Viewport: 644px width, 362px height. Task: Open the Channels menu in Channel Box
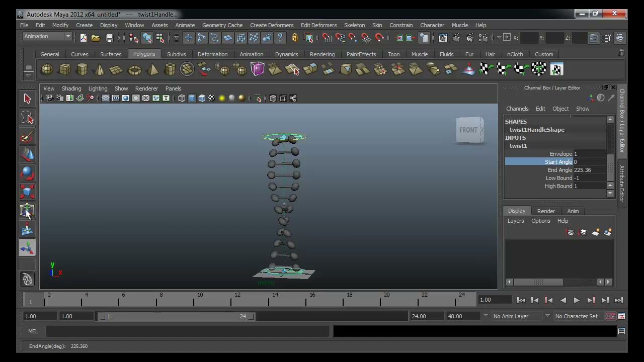[517, 109]
